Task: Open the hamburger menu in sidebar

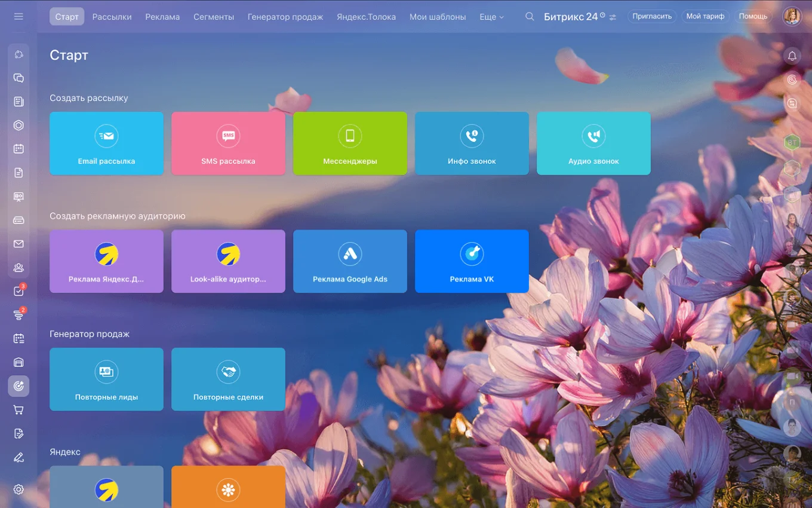Action: pyautogui.click(x=19, y=16)
